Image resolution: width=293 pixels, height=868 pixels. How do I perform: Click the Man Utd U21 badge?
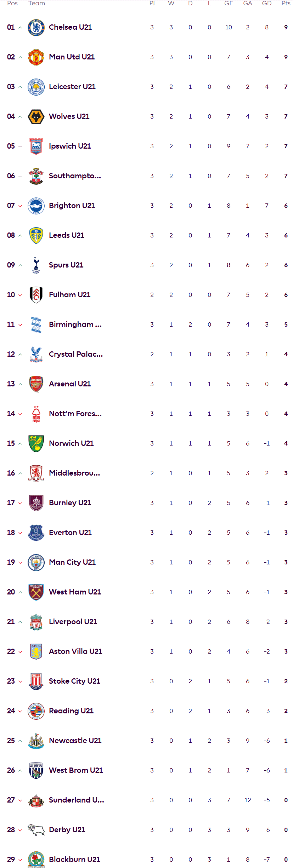pos(36,57)
